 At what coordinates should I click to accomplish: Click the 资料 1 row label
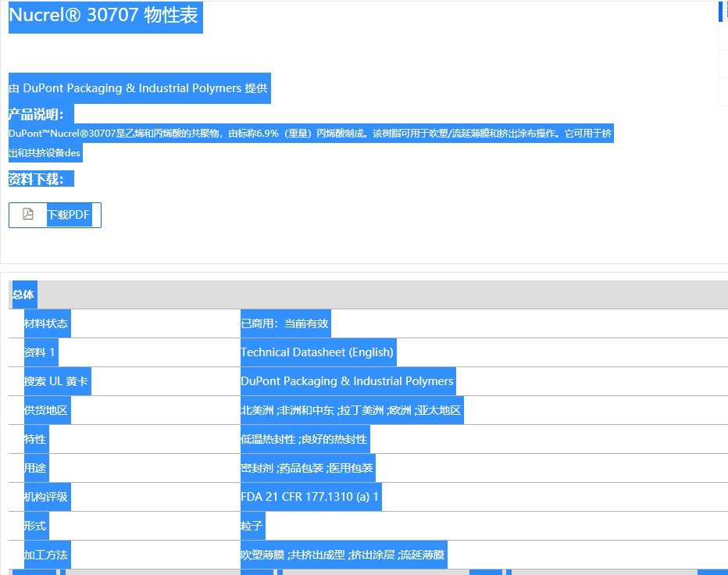(40, 352)
